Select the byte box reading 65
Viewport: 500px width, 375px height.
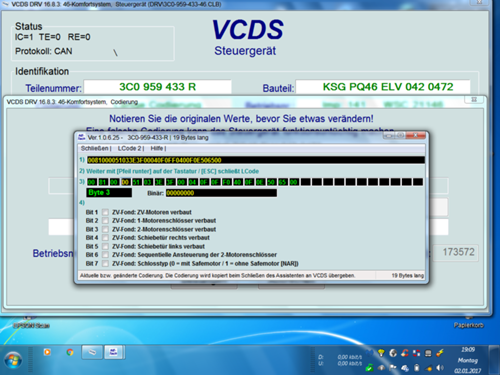[x=282, y=182]
